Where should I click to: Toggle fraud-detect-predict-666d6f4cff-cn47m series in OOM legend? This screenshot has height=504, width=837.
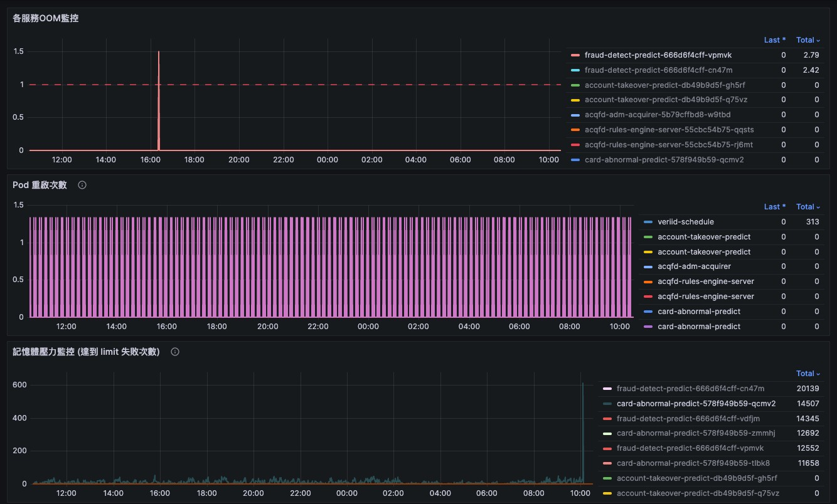(x=658, y=70)
